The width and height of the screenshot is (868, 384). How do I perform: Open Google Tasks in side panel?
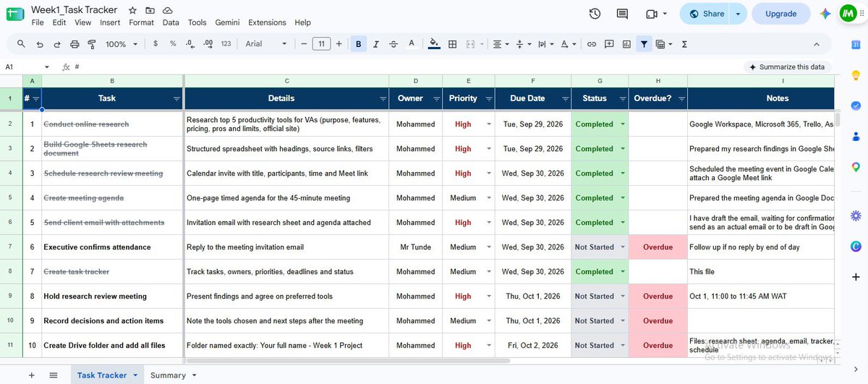point(856,106)
